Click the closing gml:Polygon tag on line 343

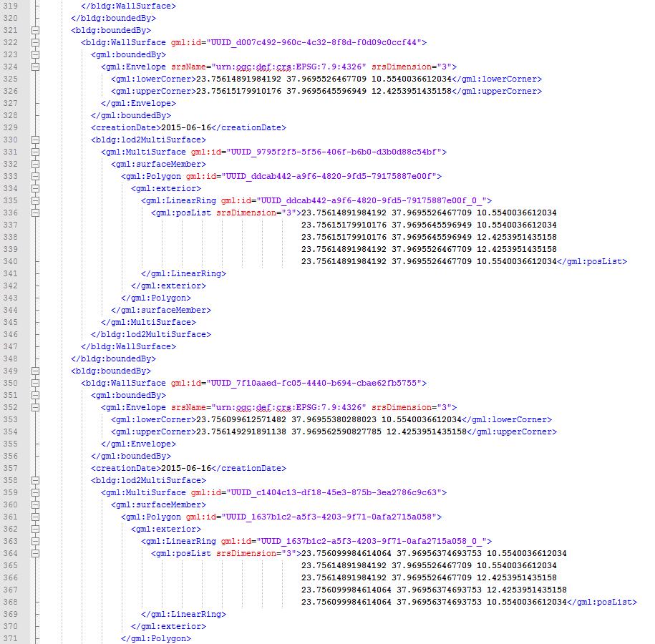click(156, 298)
